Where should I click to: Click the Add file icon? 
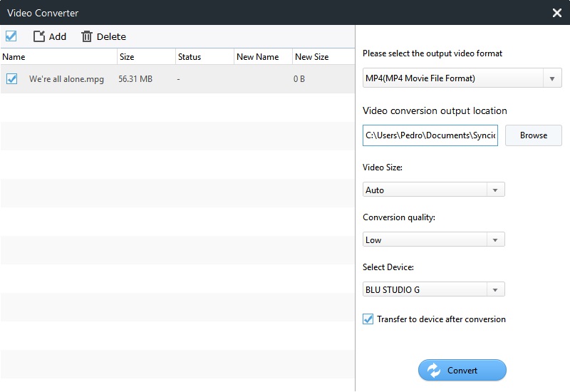pyautogui.click(x=39, y=36)
